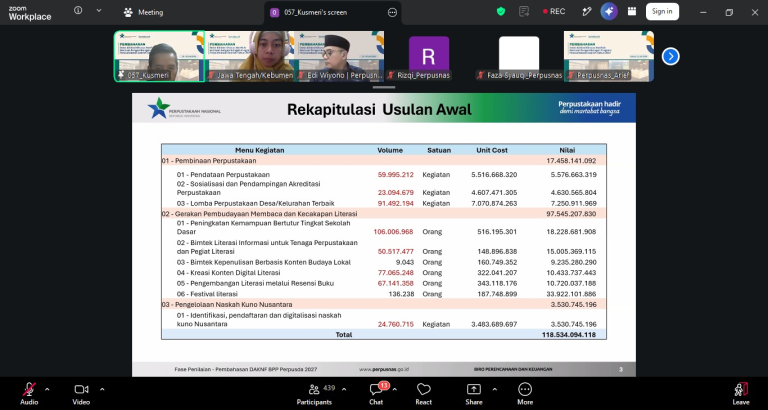Select Perpusnas_Arief participant thumbnail

point(609,56)
